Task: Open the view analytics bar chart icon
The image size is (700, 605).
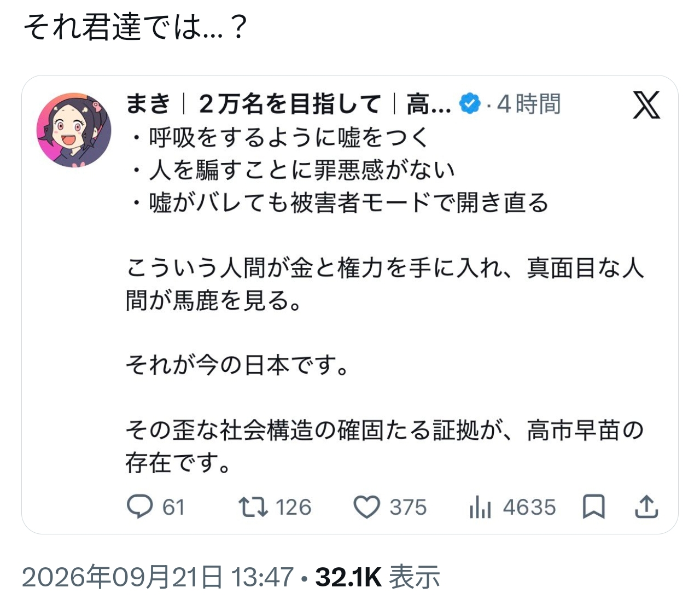Action: (x=480, y=507)
